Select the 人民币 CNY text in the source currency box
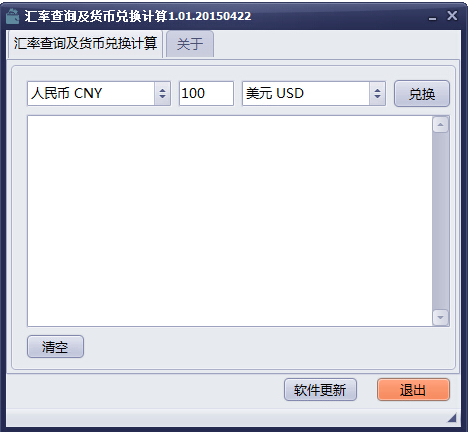 (66, 93)
